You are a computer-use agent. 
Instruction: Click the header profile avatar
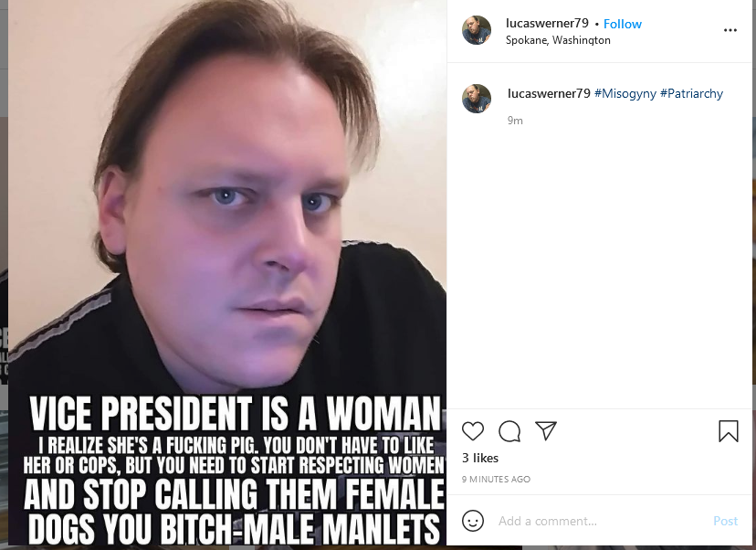[x=477, y=30]
